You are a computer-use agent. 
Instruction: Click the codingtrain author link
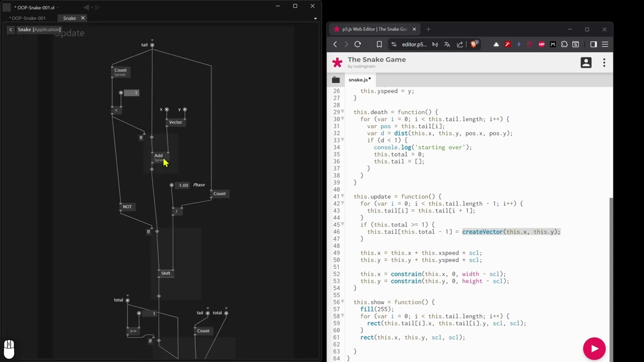click(362, 66)
